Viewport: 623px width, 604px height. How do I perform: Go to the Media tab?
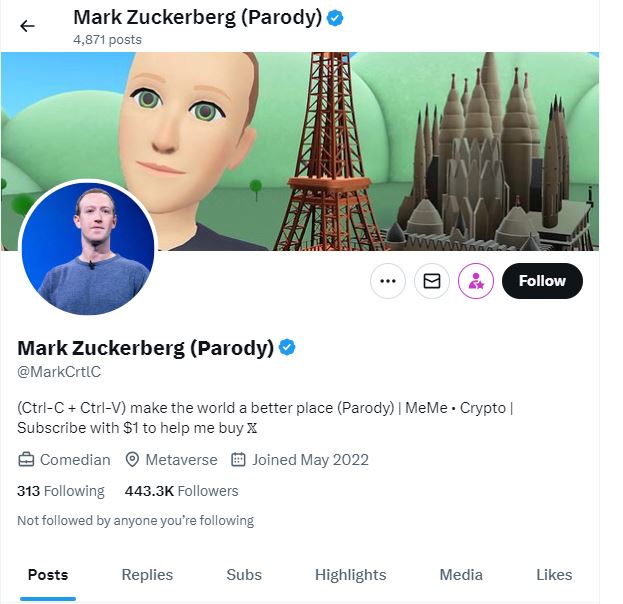(461, 574)
